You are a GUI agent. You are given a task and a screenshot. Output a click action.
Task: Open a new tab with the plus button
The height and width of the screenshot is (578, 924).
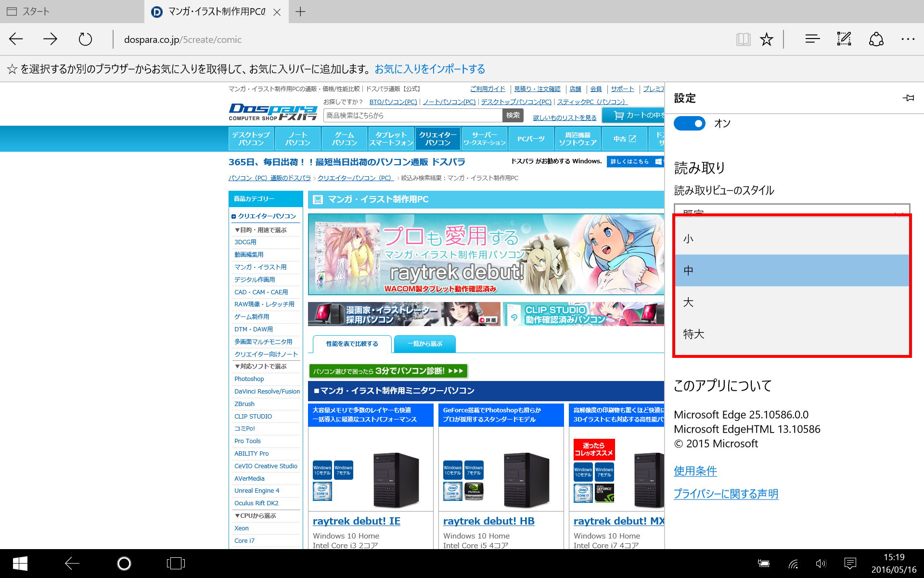tap(300, 12)
